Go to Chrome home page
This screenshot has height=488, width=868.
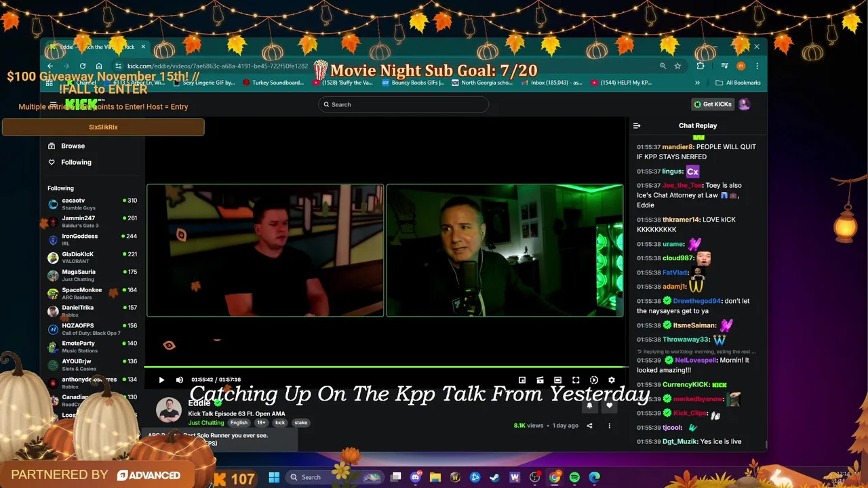(x=99, y=66)
